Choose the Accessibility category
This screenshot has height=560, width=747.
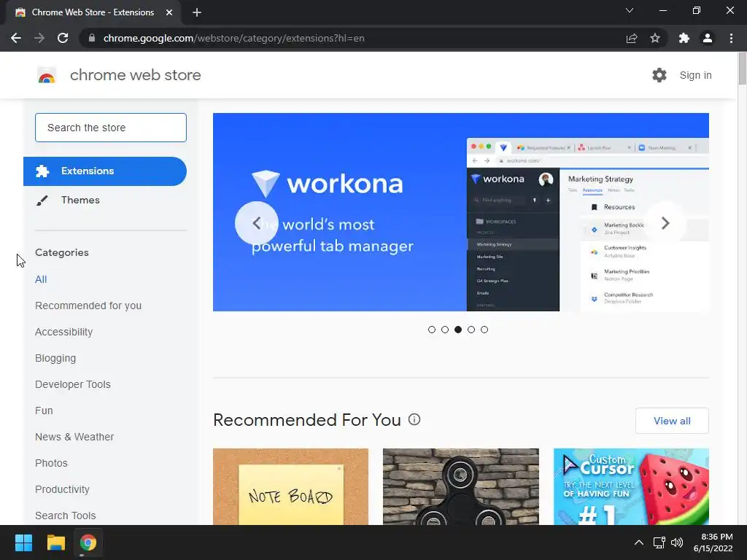(64, 332)
